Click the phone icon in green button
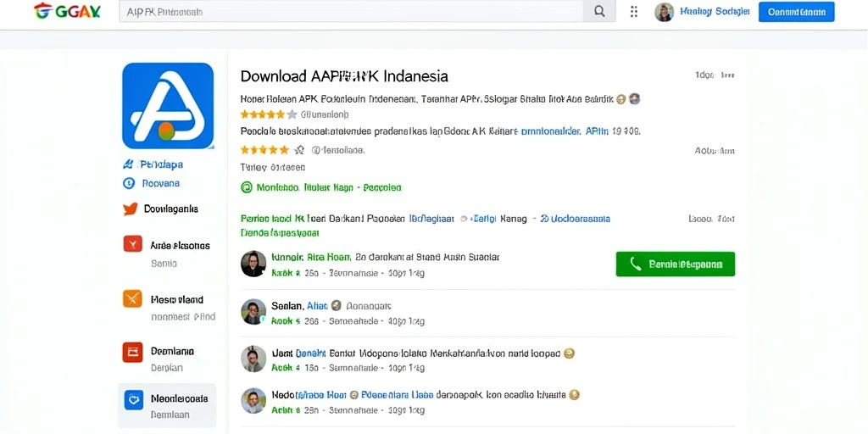 (x=636, y=264)
